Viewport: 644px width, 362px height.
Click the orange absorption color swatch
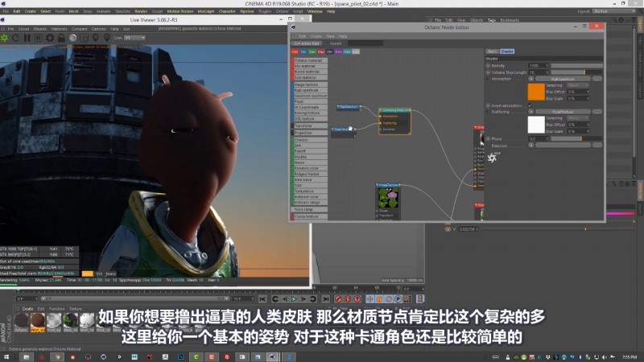pos(536,92)
